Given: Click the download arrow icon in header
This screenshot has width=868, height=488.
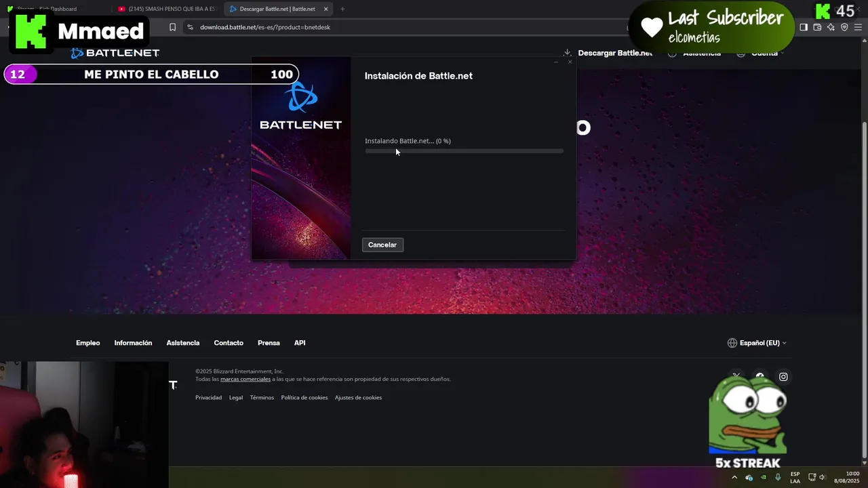Looking at the screenshot, I should 567,53.
